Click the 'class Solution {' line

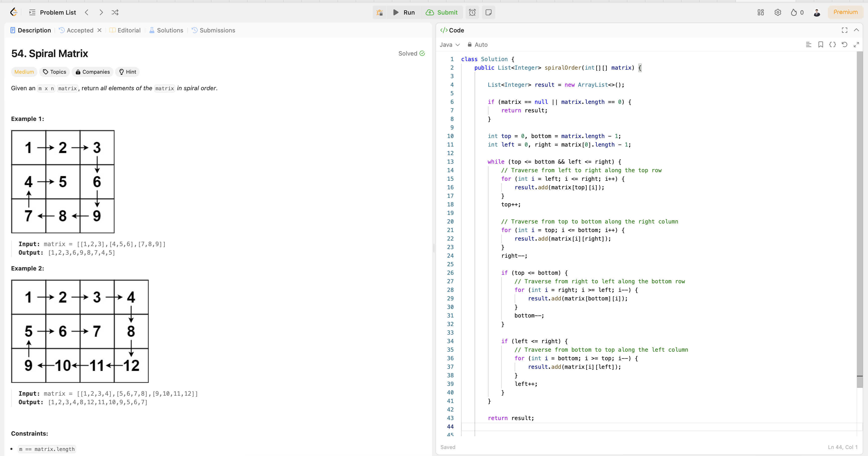[x=487, y=59]
